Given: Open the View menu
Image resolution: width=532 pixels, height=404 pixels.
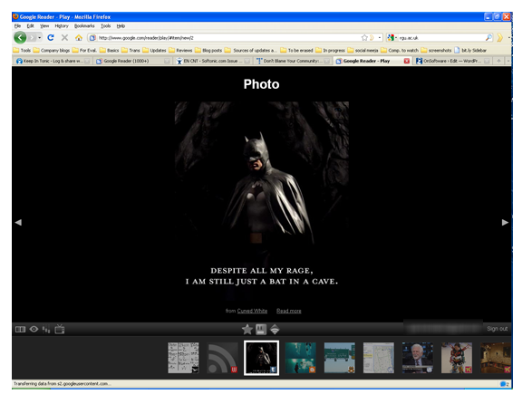Looking at the screenshot, I should (x=44, y=25).
